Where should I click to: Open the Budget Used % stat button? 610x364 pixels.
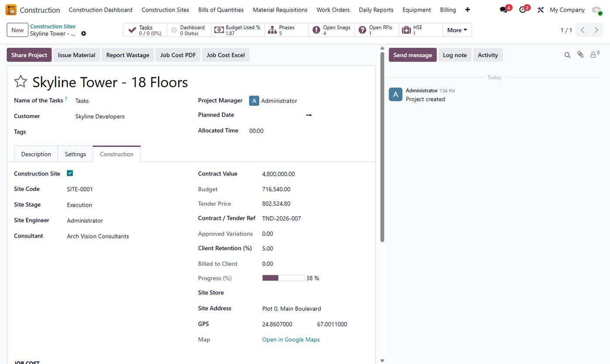pos(238,30)
